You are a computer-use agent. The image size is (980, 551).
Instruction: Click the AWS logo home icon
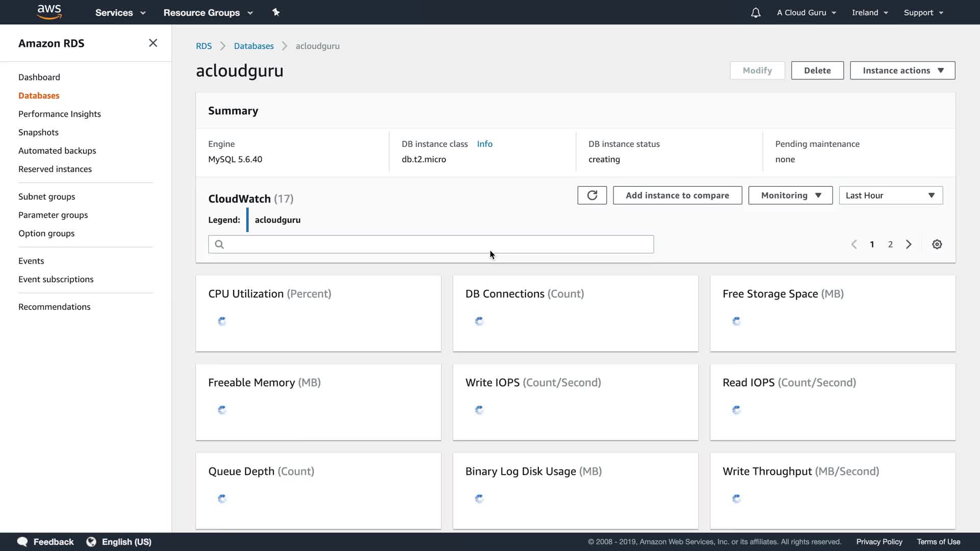click(x=49, y=12)
